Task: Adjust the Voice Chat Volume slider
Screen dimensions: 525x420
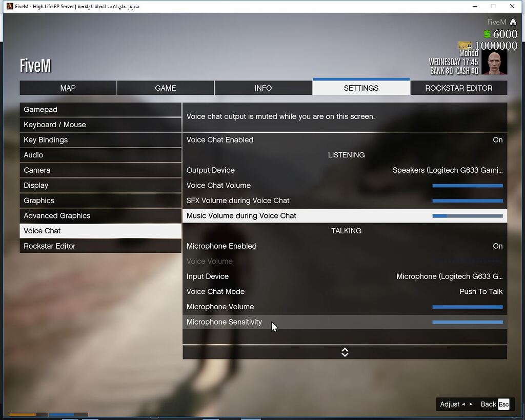Action: pos(468,186)
